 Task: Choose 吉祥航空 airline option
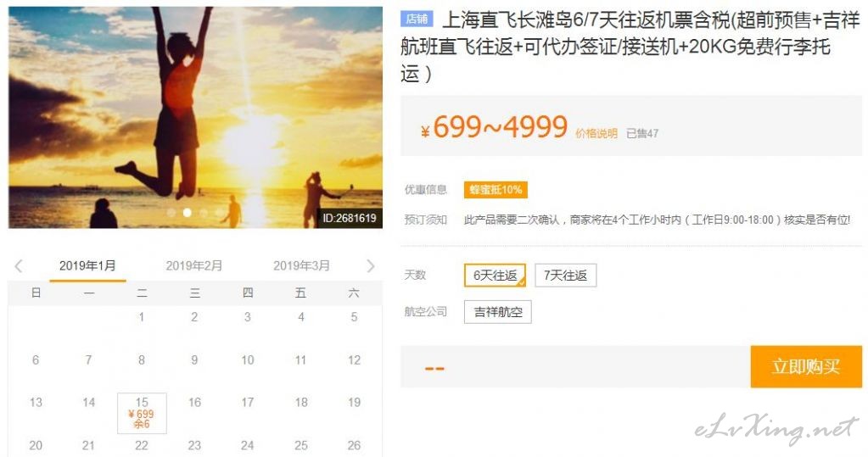point(498,312)
